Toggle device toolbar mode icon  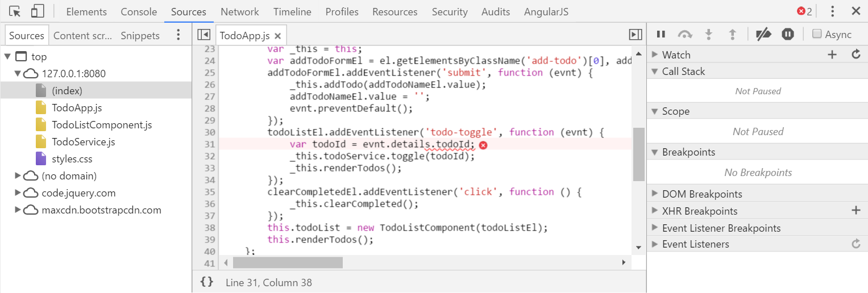(38, 11)
